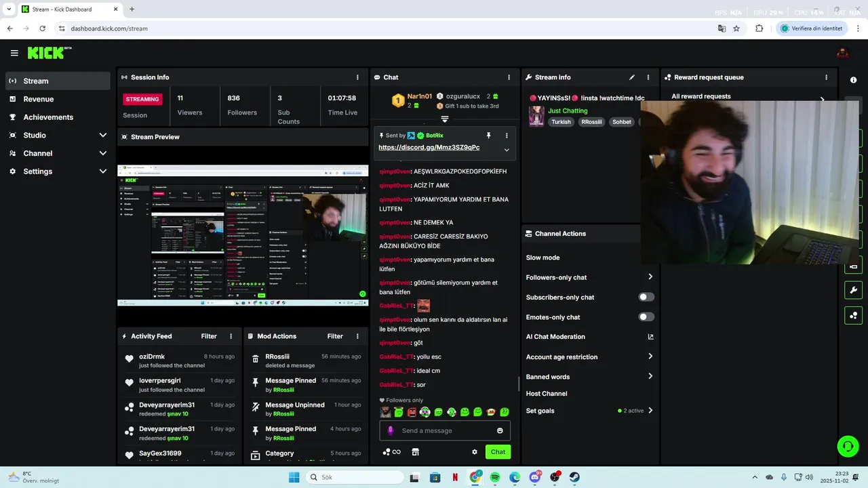This screenshot has height=488, width=868.
Task: Click the Just Chatting category link
Action: [x=568, y=110]
